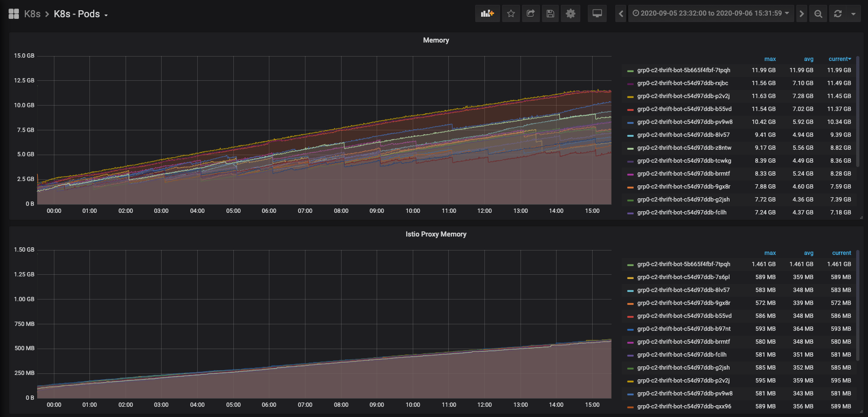Screen dimensions: 868x417
Task: Save the dashboard with disk icon
Action: pyautogui.click(x=550, y=13)
